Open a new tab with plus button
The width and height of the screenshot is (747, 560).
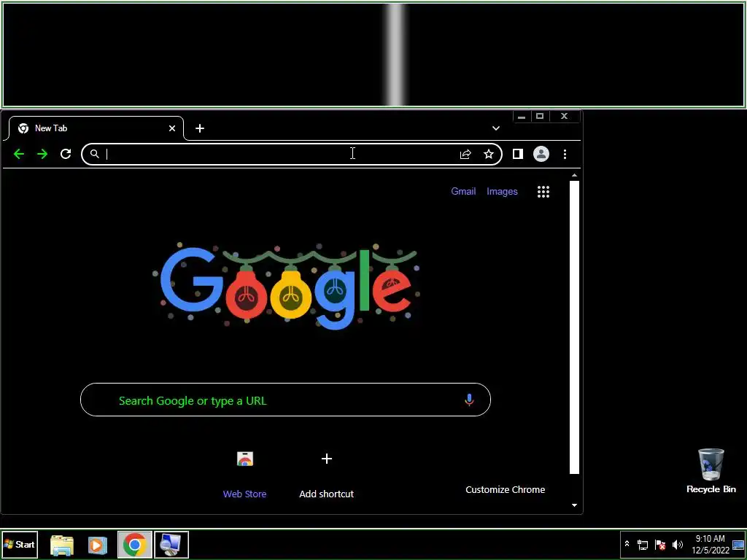[200, 128]
